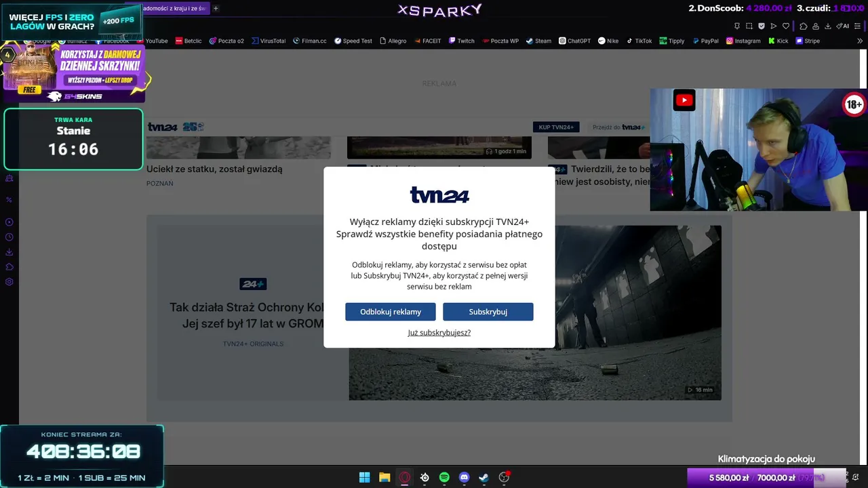868x488 pixels.
Task: Open history from the sidebar clock icon
Action: [x=9, y=237]
